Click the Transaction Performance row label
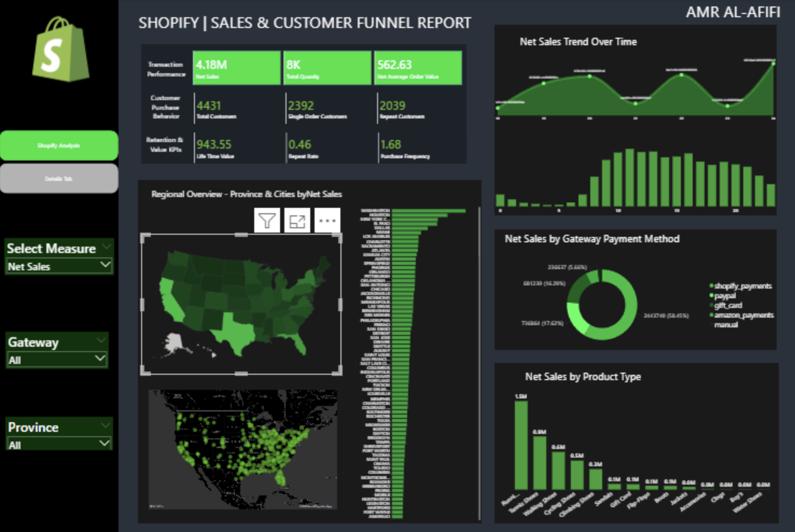This screenshot has width=795, height=532. pos(166,69)
